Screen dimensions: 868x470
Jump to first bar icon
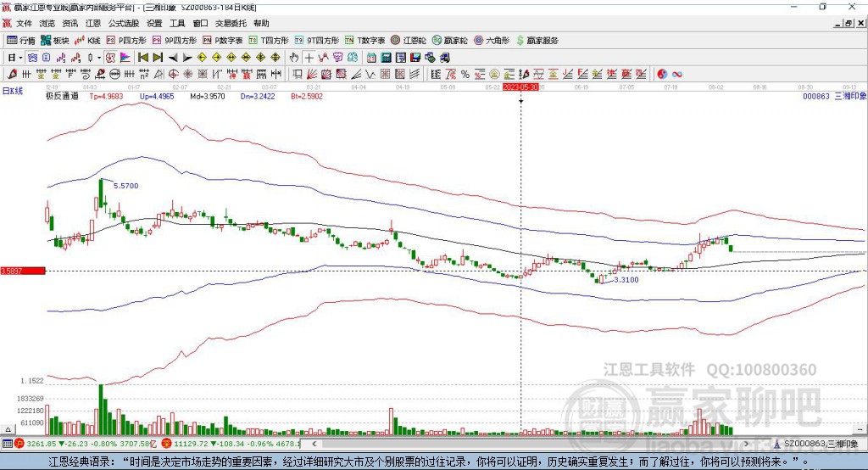pyautogui.click(x=142, y=58)
